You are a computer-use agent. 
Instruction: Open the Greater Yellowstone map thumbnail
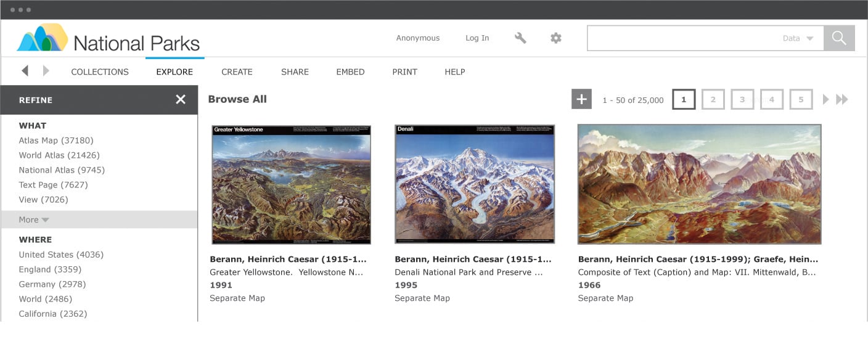[291, 184]
